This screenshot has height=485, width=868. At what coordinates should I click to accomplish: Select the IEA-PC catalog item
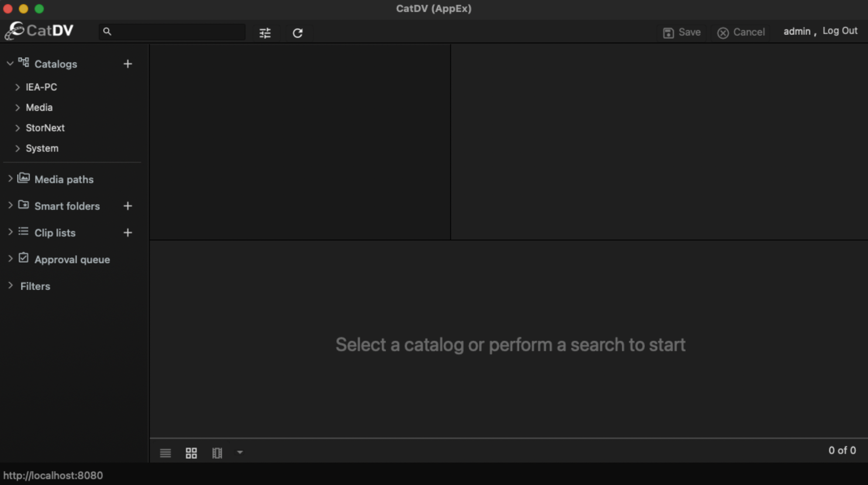pos(41,87)
